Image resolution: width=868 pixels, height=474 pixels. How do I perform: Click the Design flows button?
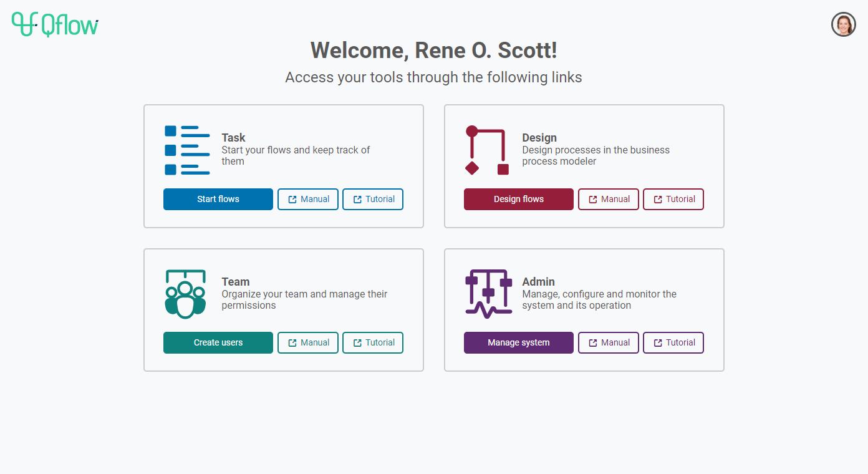tap(519, 199)
